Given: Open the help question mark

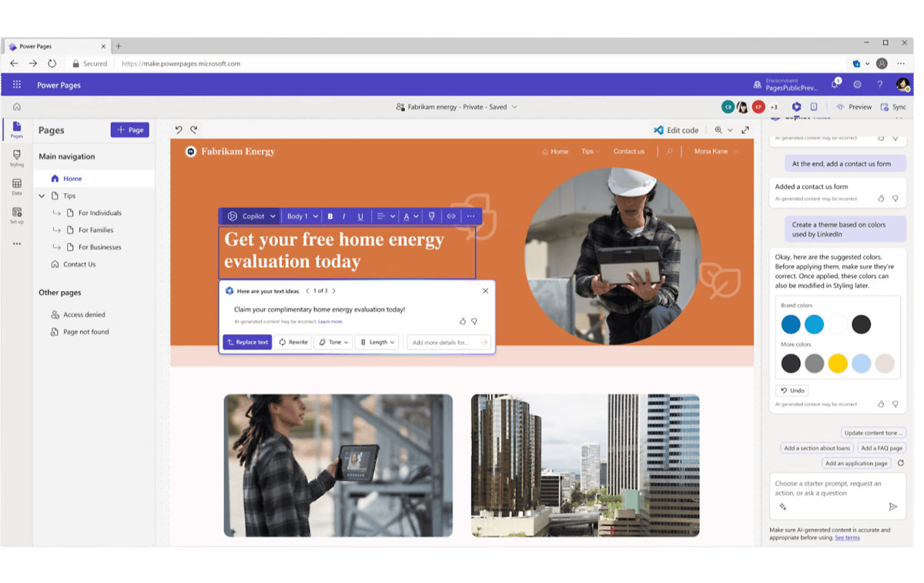Looking at the screenshot, I should [x=879, y=85].
